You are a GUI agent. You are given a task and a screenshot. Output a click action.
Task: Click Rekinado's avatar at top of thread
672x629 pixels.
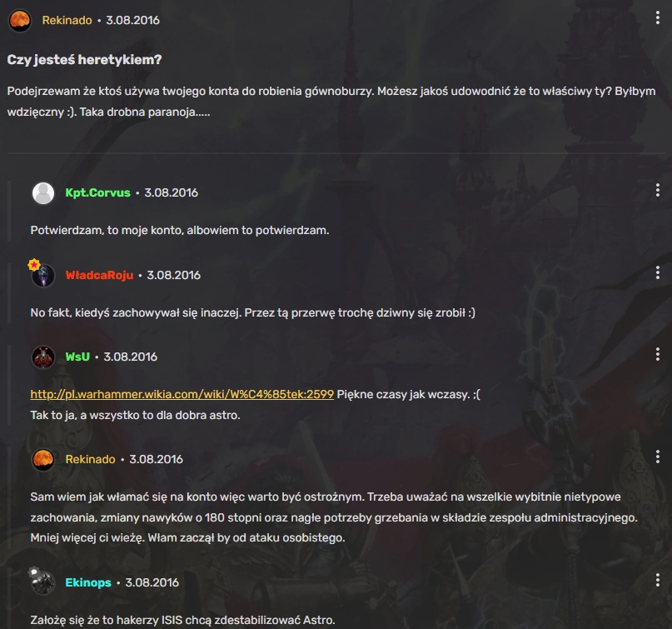20,20
